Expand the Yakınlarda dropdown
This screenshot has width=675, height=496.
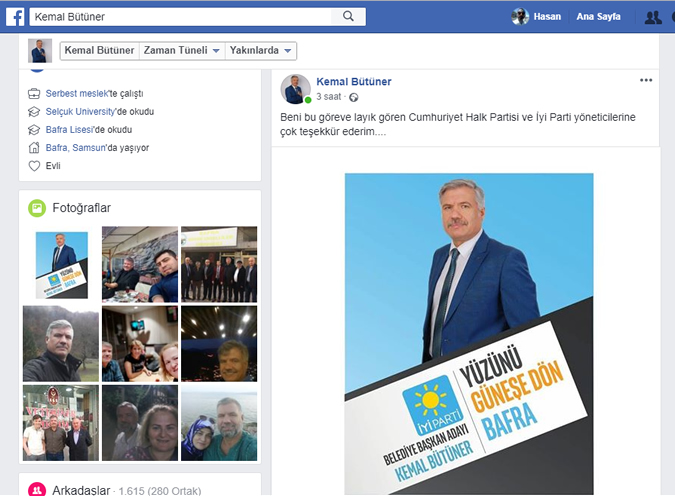click(x=260, y=50)
